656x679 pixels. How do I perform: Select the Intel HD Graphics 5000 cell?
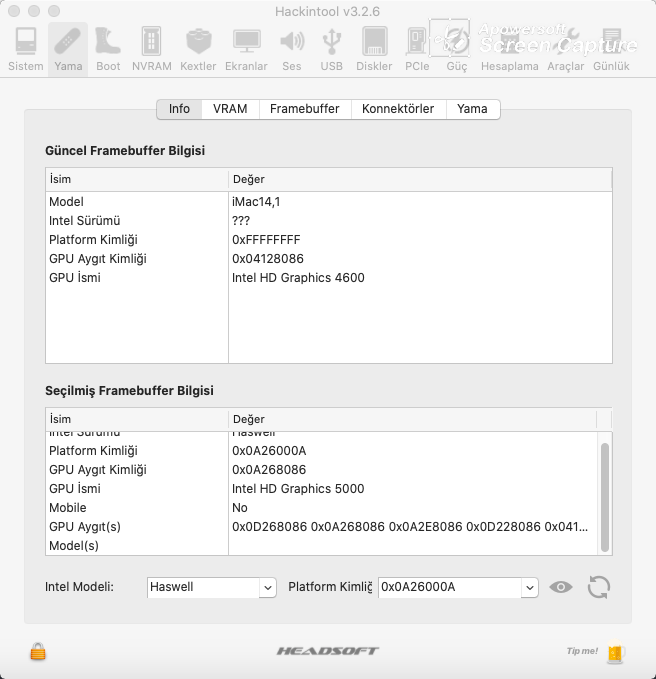[x=298, y=489]
